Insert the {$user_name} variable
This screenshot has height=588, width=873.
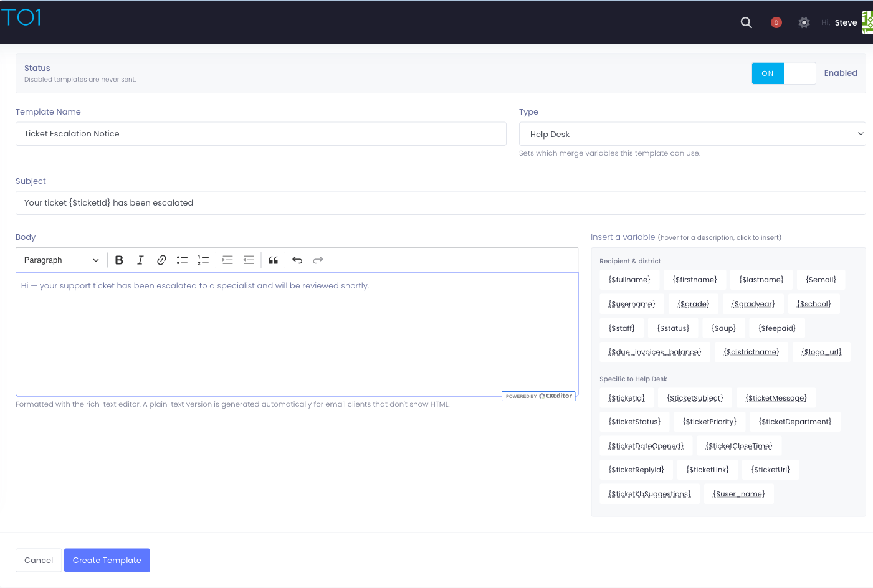[x=739, y=494]
